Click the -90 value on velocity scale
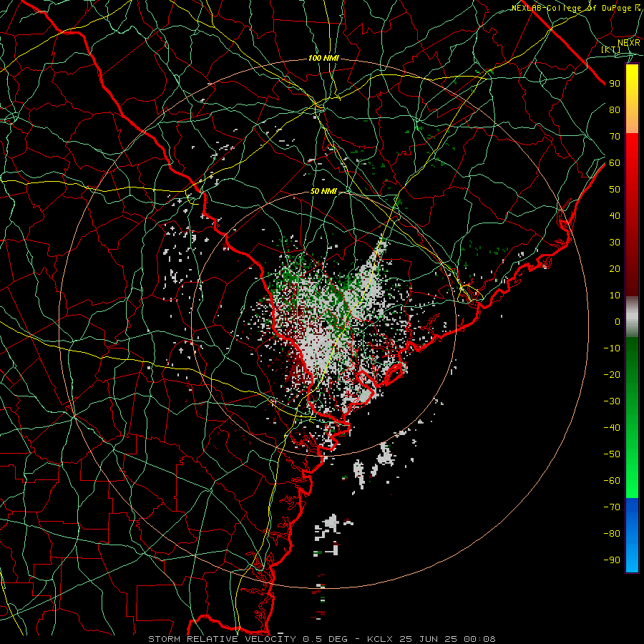 [612, 560]
